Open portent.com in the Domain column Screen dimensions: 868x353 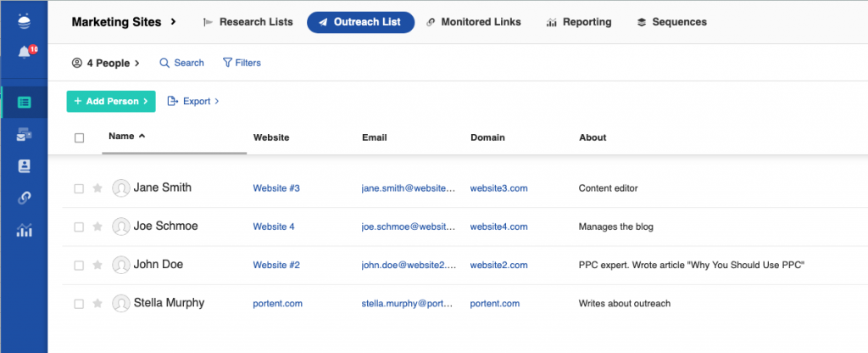point(495,303)
